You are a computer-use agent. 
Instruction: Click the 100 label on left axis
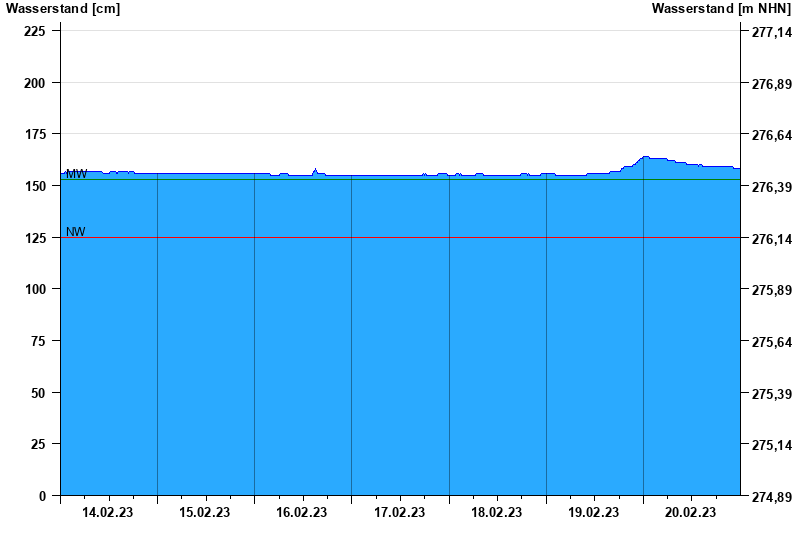35,289
